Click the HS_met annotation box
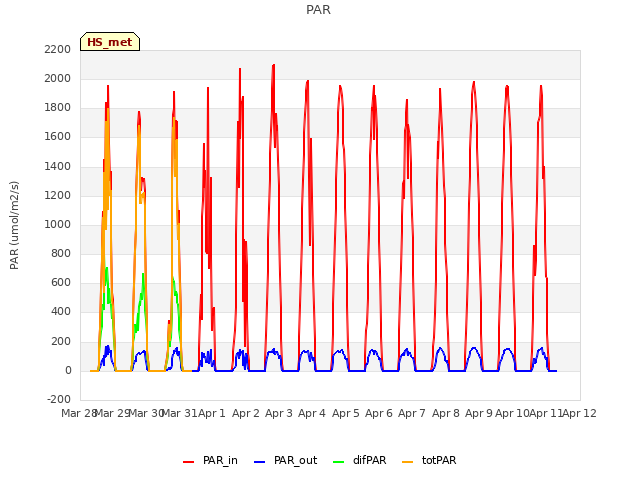 (x=110, y=42)
